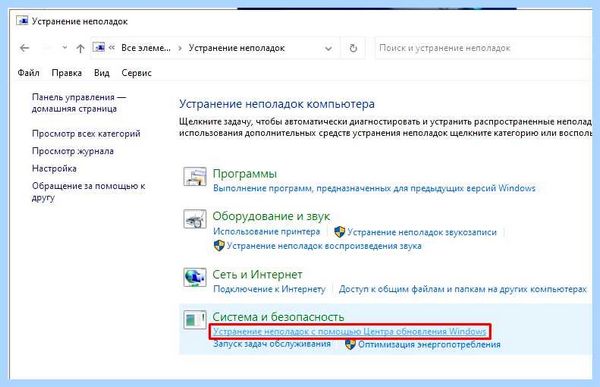The height and width of the screenshot is (387, 600).
Task: Click shield icon beside 'Оптимизация энергопотребления'
Action: point(350,344)
